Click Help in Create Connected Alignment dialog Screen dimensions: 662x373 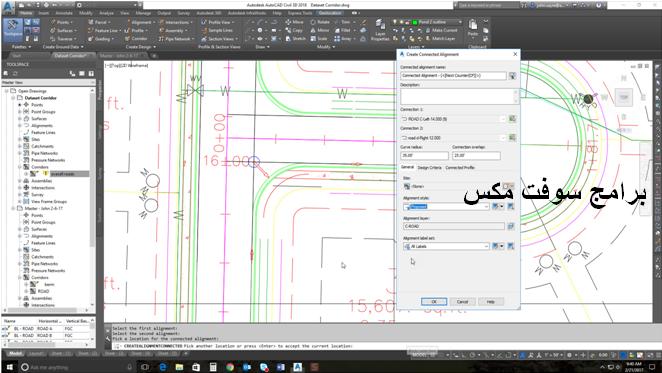click(491, 302)
